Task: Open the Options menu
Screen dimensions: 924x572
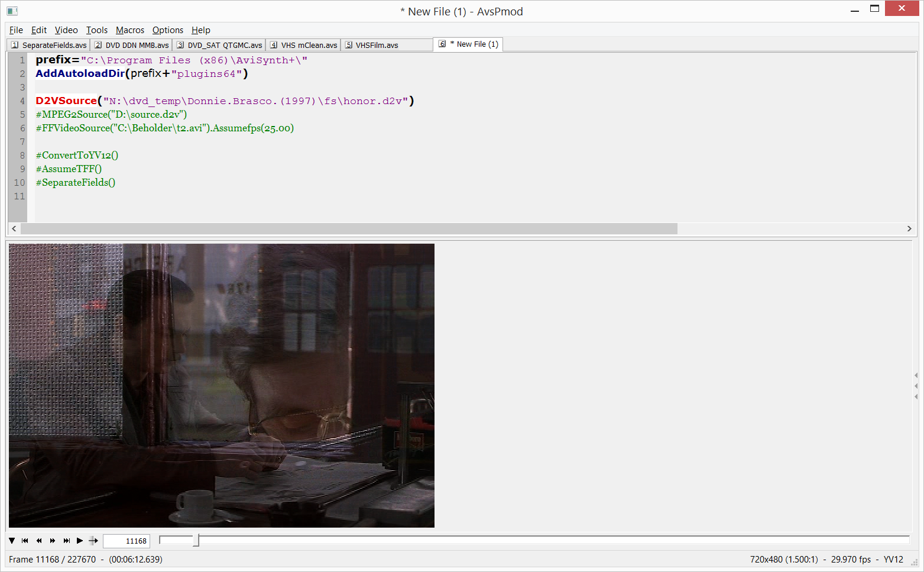Action: click(168, 30)
